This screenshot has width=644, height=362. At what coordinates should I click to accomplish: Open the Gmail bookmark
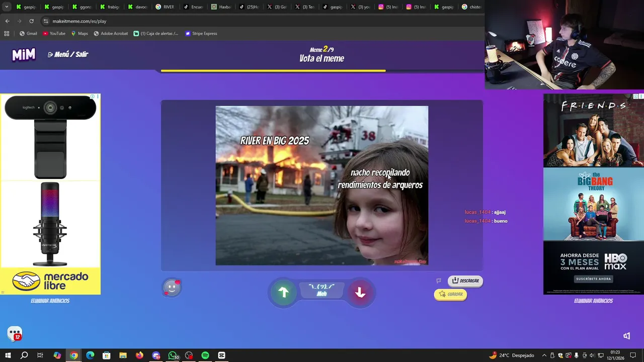(28, 34)
